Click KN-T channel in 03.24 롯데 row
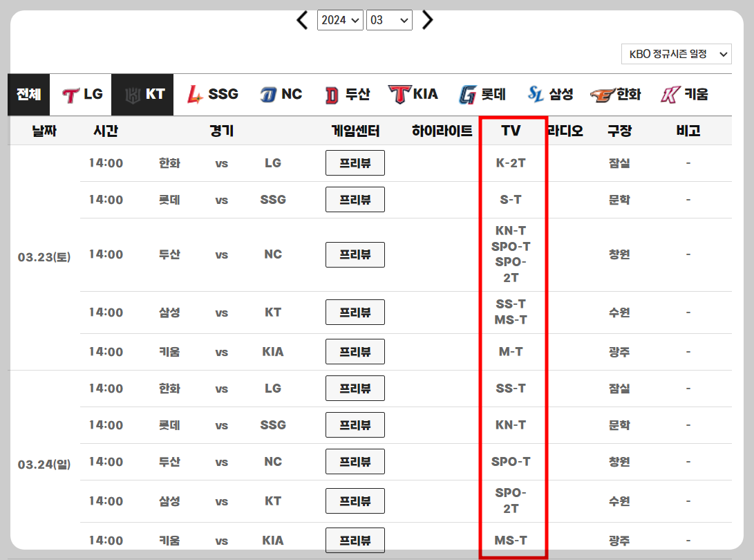 511,424
